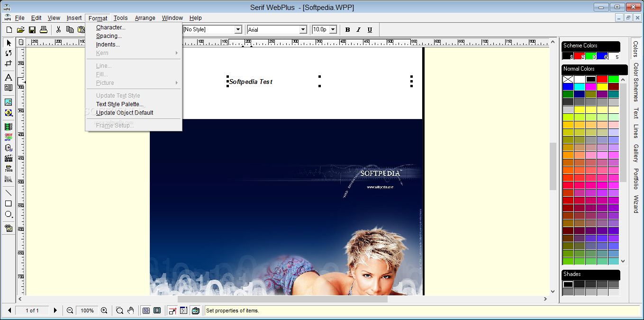
Task: Pick scheme color 3 green swatch
Action: tap(590, 56)
